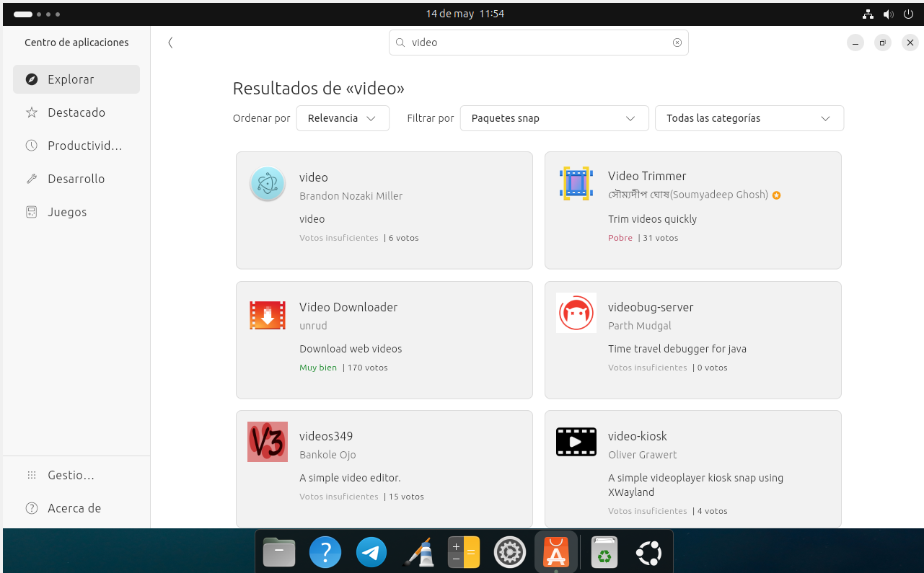Image resolution: width=924 pixels, height=573 pixels.
Task: Open the clock showing 14 de may
Action: 465,14
